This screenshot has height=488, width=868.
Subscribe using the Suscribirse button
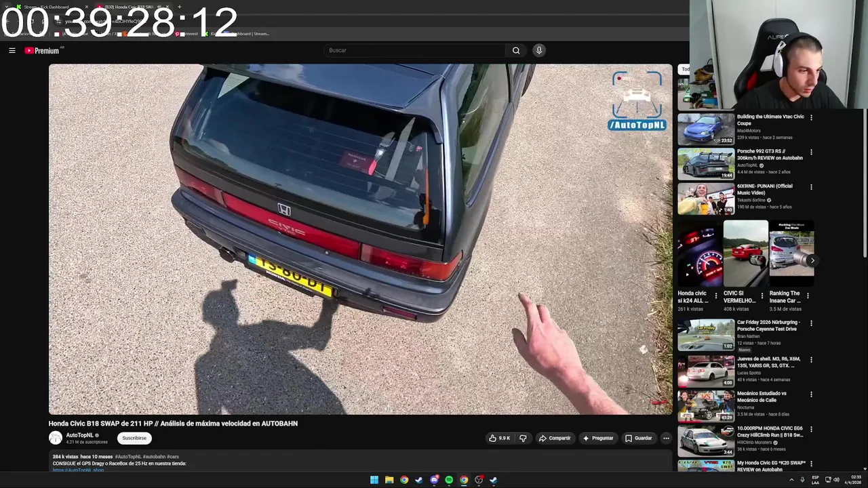coord(134,438)
